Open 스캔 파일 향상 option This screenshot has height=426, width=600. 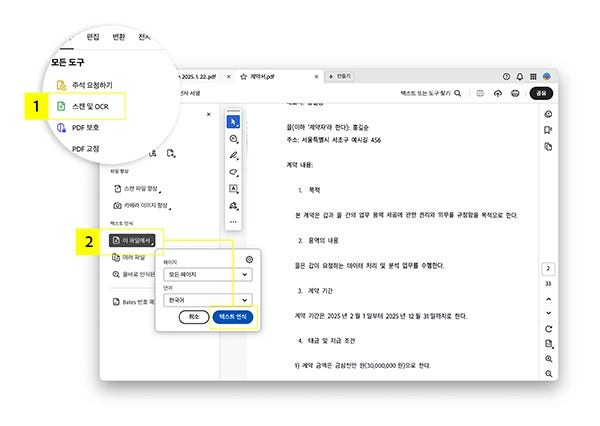[x=137, y=189]
